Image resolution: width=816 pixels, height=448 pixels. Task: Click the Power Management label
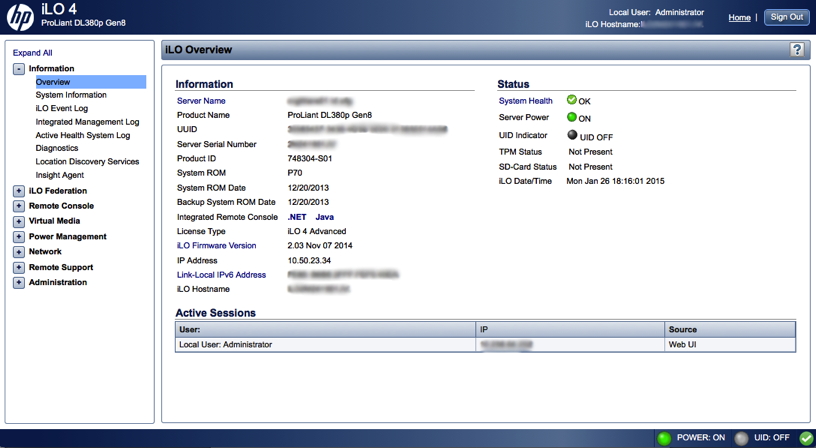pos(68,237)
